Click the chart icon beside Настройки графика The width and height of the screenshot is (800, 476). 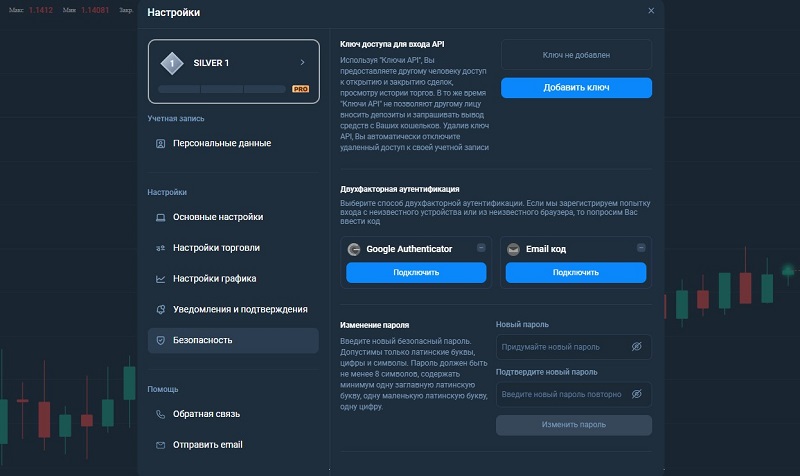point(160,279)
